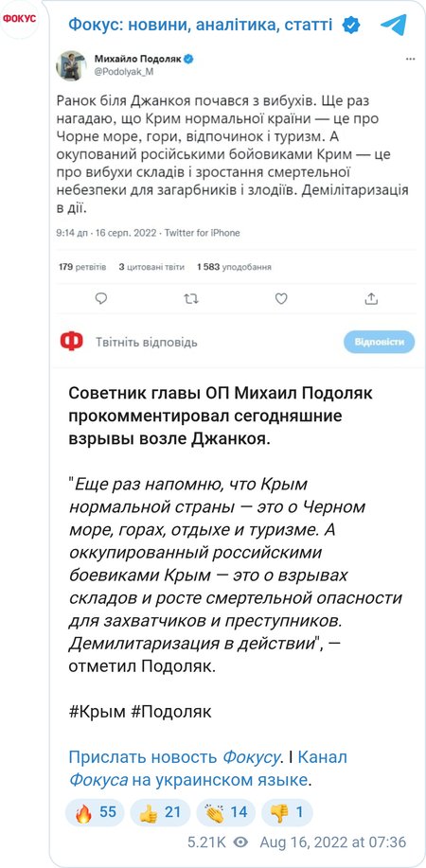Click the tweet share upload icon

click(371, 299)
